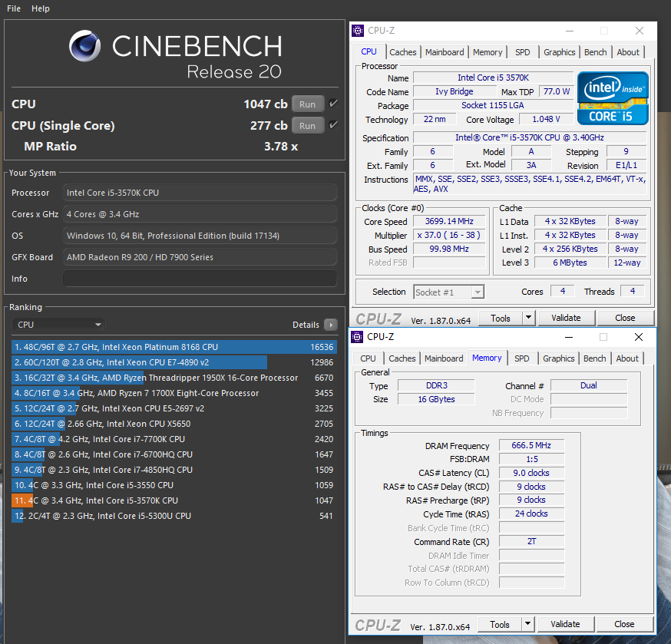Select highlighted ranking row Core i5-3570K CPU
The image size is (671, 644).
pos(174,500)
